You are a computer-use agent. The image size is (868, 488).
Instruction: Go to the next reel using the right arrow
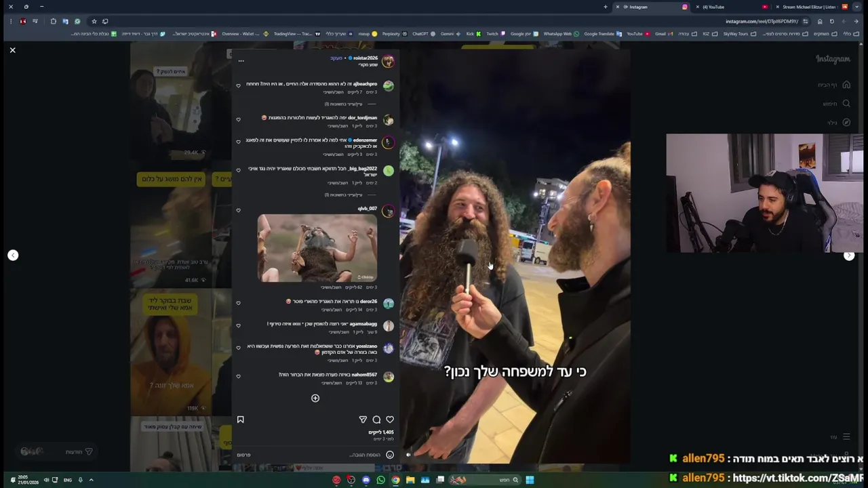(x=849, y=256)
